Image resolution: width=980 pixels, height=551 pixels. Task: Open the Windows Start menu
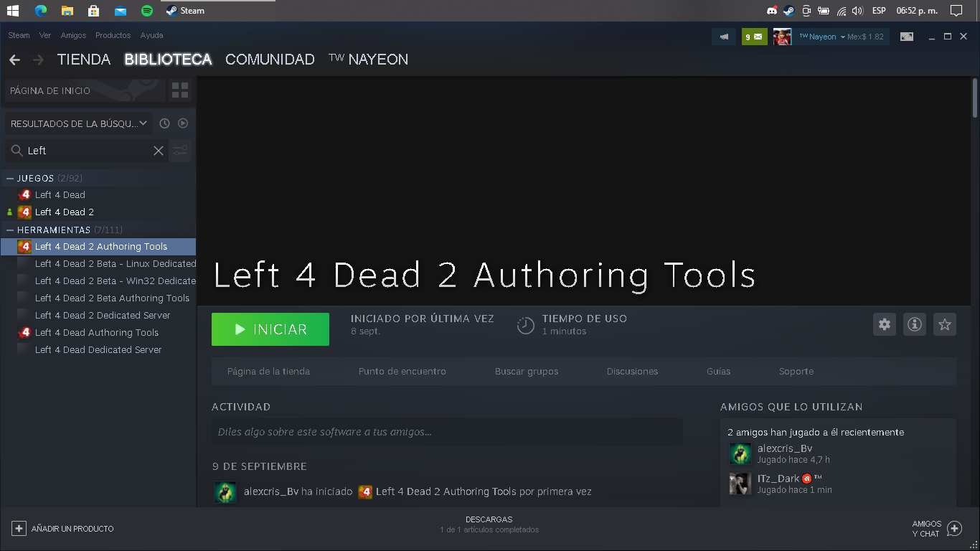tap(12, 11)
